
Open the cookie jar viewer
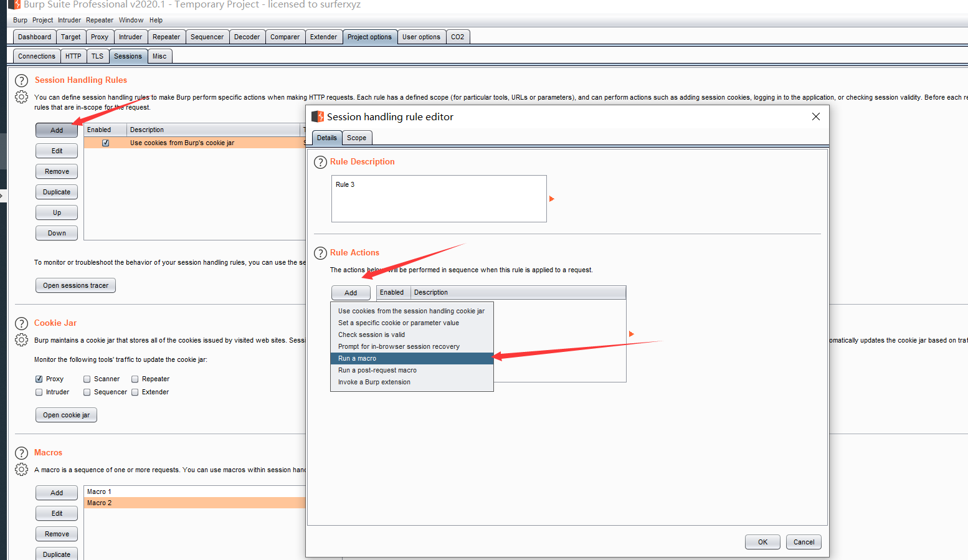click(x=66, y=415)
